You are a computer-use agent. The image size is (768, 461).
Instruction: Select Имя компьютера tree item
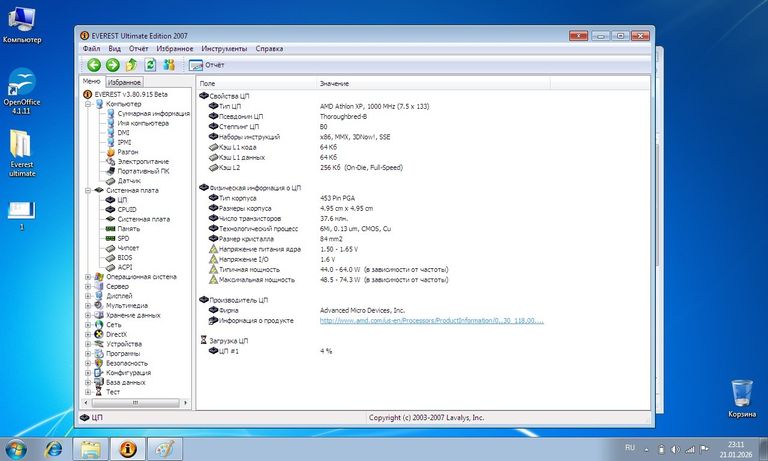(x=143, y=123)
